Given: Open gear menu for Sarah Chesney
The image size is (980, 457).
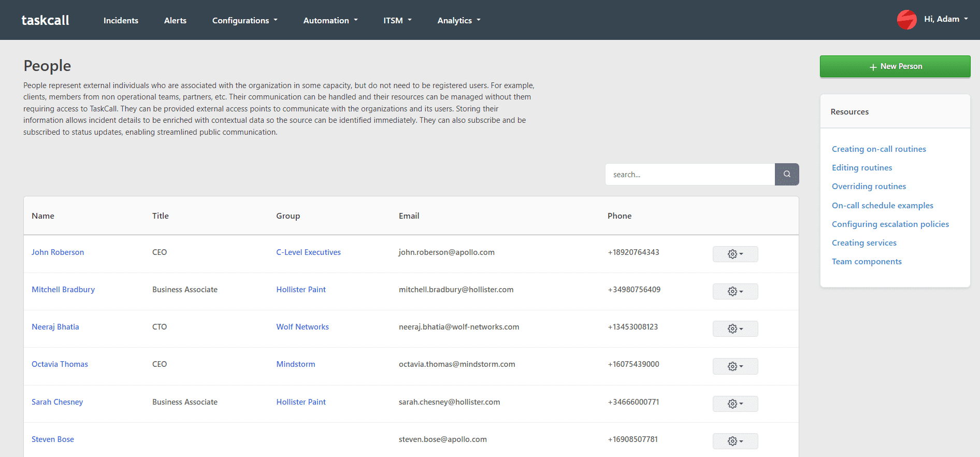Looking at the screenshot, I should (735, 404).
